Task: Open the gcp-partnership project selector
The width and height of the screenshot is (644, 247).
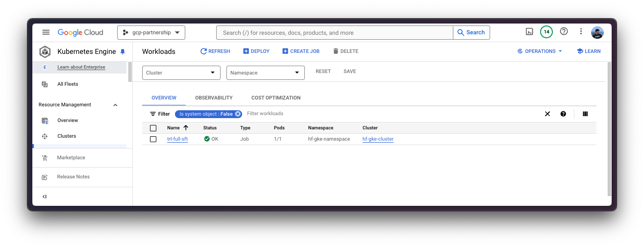Action: pyautogui.click(x=151, y=32)
